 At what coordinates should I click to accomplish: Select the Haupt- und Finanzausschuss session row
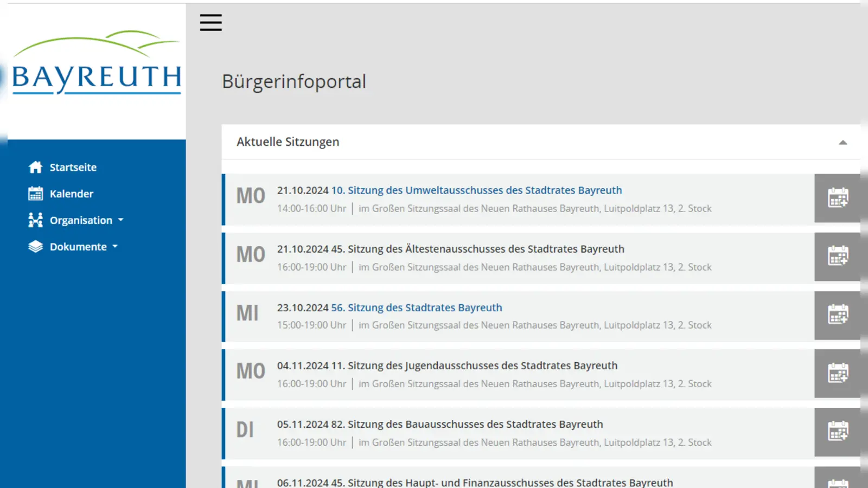coord(475,482)
